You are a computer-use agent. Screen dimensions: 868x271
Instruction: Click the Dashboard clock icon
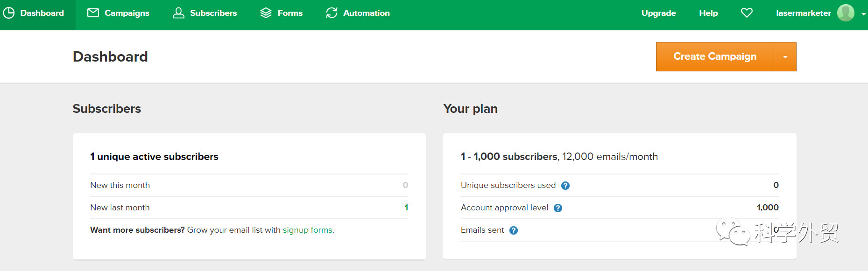pyautogui.click(x=9, y=13)
